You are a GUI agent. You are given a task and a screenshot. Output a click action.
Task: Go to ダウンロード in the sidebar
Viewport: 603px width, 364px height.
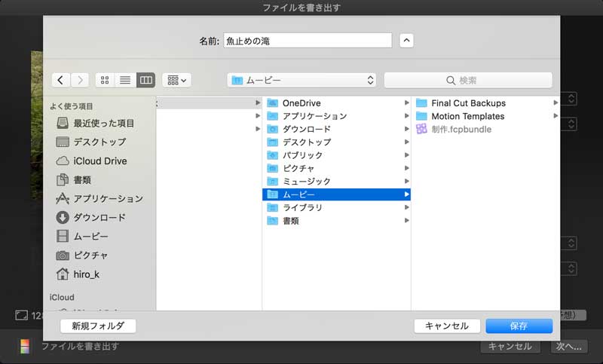click(x=99, y=217)
